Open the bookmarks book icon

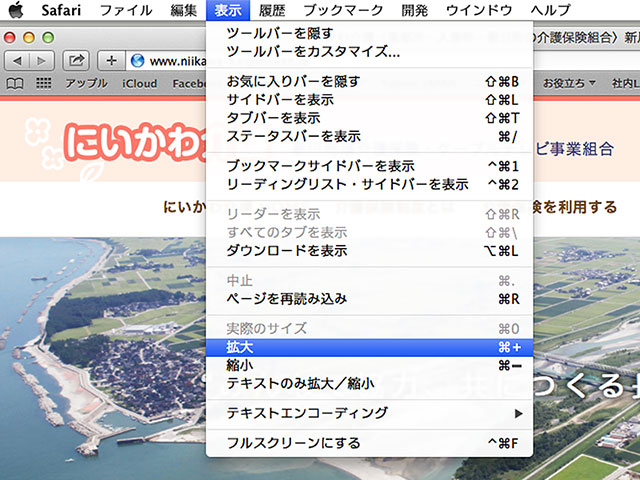(x=15, y=84)
